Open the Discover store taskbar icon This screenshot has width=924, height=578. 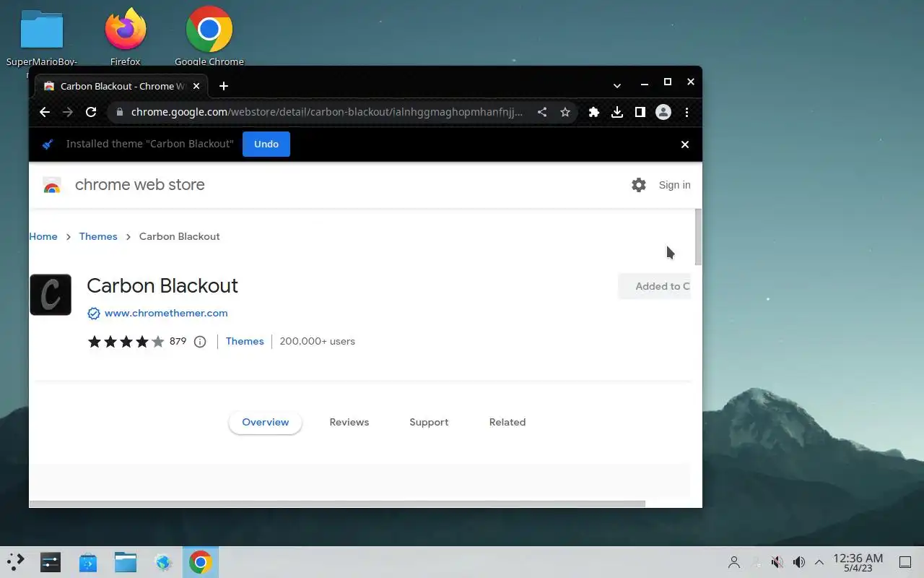tap(88, 562)
